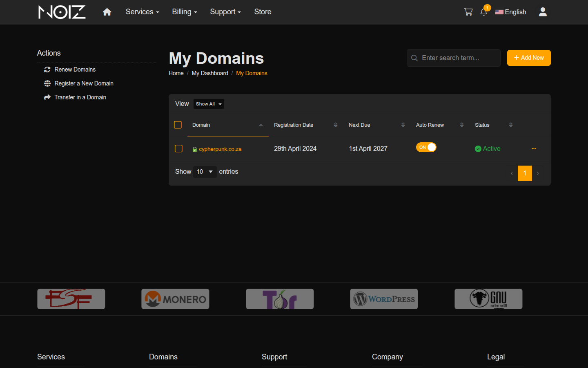
Task: Turn off auto renew toggle
Action: [x=426, y=147]
